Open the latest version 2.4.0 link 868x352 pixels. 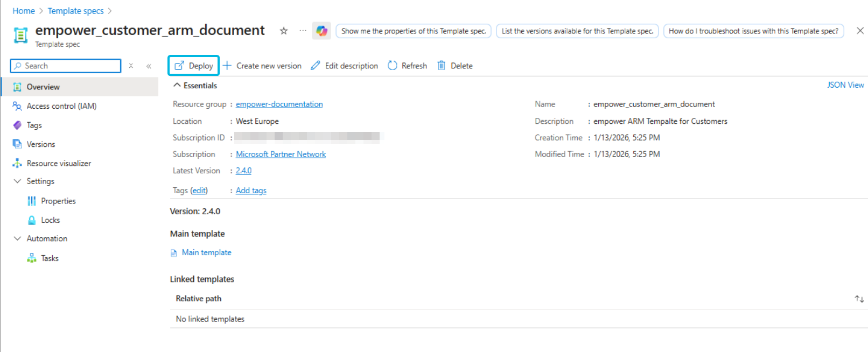pyautogui.click(x=243, y=171)
